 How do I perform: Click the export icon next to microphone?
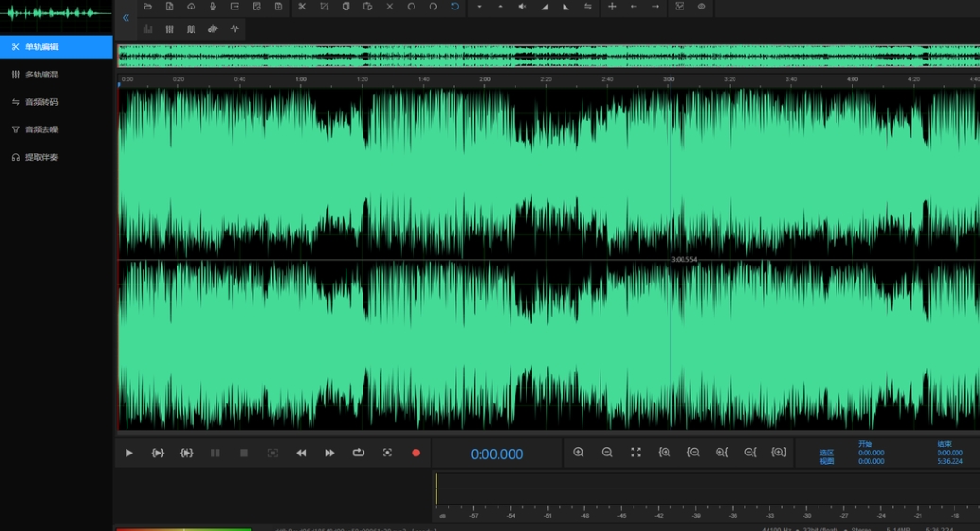click(235, 7)
